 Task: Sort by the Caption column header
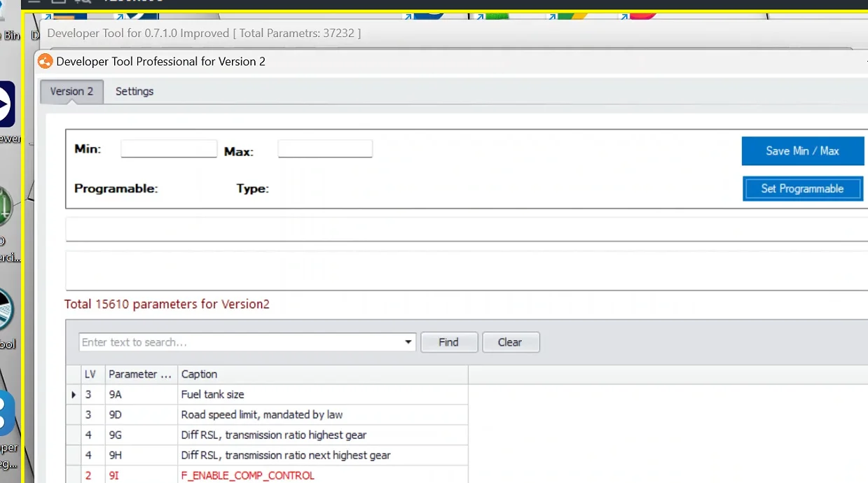323,374
